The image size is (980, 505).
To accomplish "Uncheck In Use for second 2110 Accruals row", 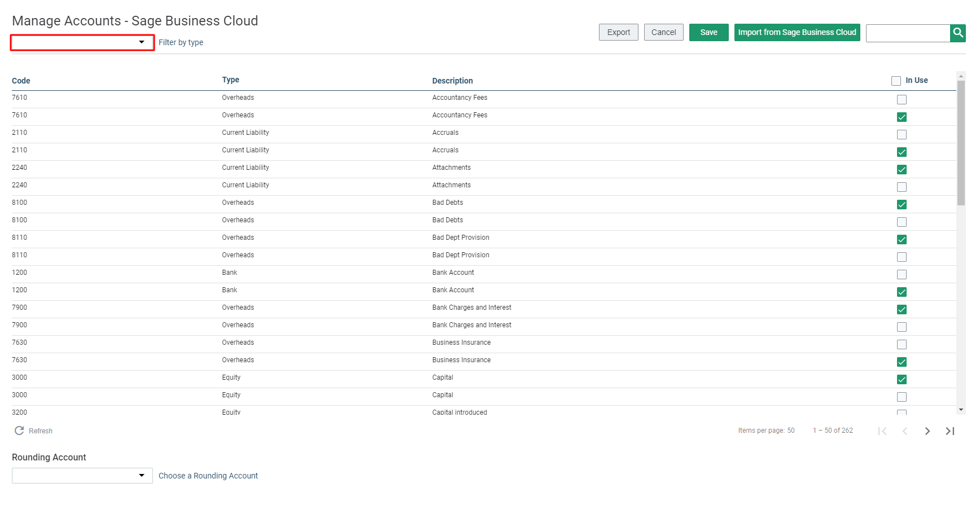I will 902,152.
